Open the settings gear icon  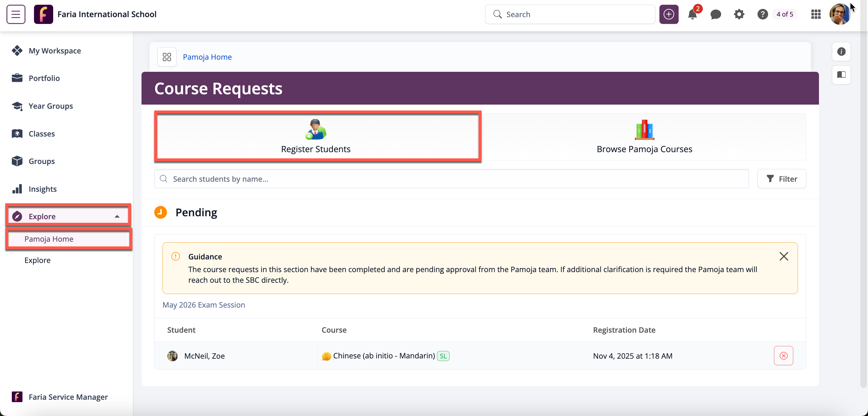(x=739, y=14)
